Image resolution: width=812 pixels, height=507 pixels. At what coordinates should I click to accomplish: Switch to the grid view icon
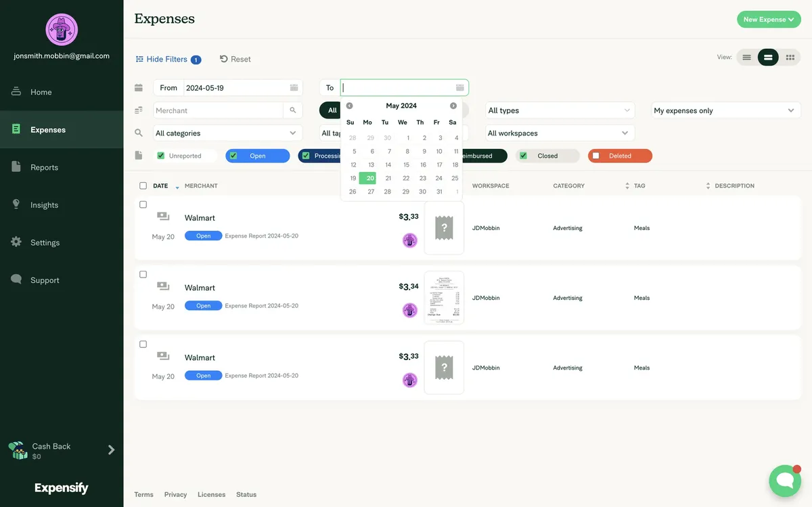(790, 58)
